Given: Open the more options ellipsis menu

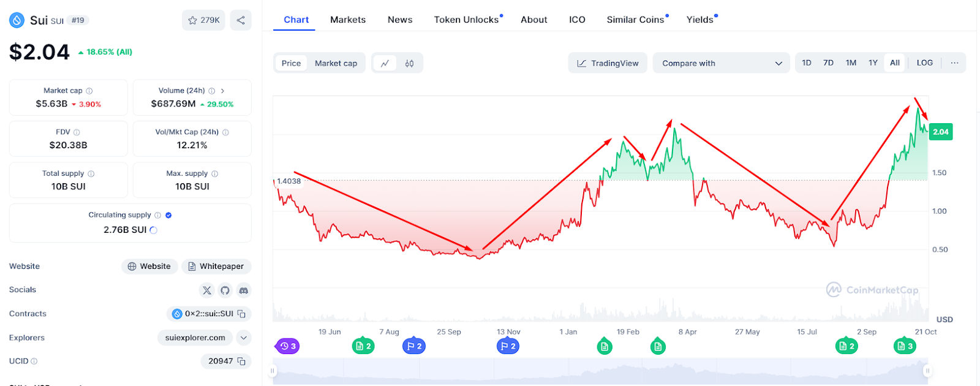Looking at the screenshot, I should (x=954, y=63).
